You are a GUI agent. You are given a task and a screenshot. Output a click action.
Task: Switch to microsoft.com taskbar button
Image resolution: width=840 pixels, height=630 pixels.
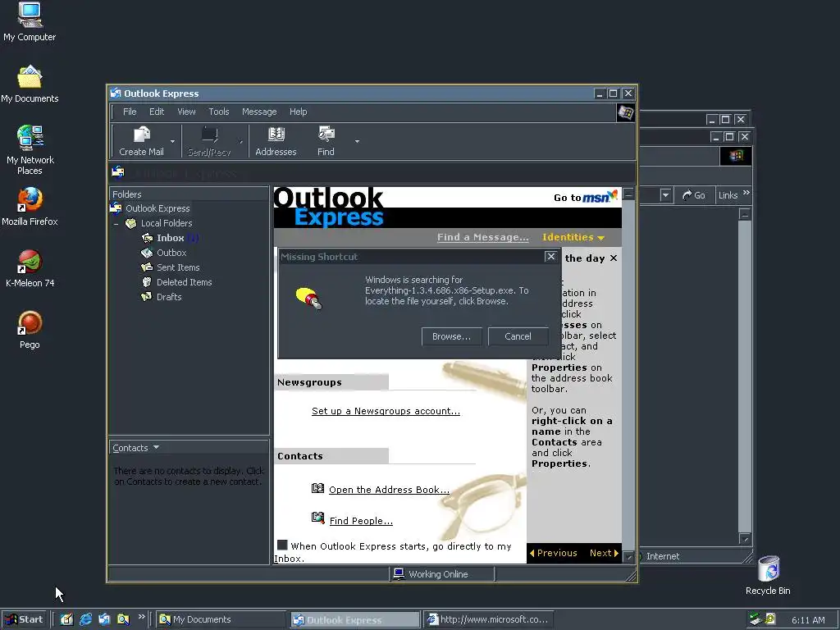pyautogui.click(x=489, y=620)
